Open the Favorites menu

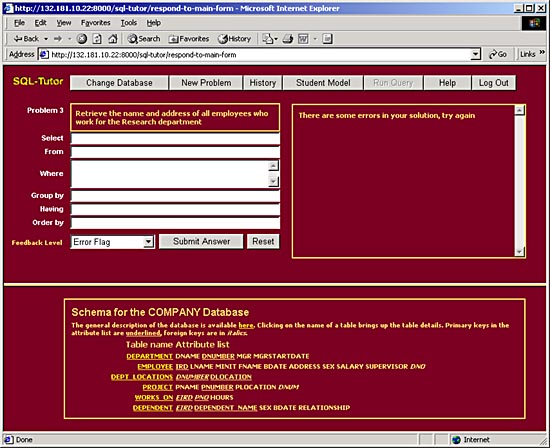coord(95,23)
